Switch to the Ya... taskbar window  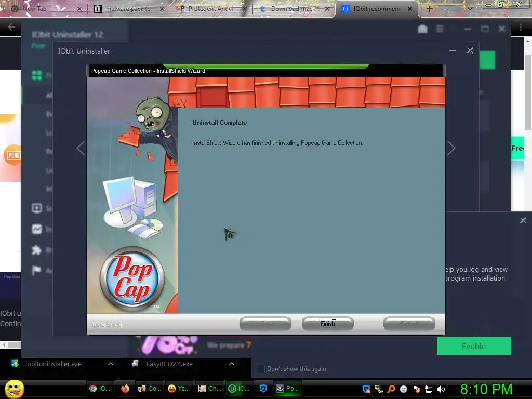[x=179, y=389]
